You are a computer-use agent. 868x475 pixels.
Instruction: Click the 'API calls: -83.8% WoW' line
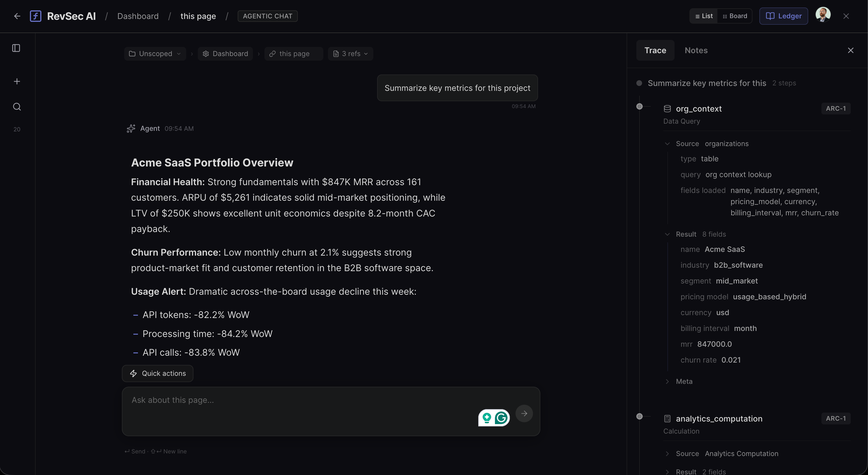(191, 353)
